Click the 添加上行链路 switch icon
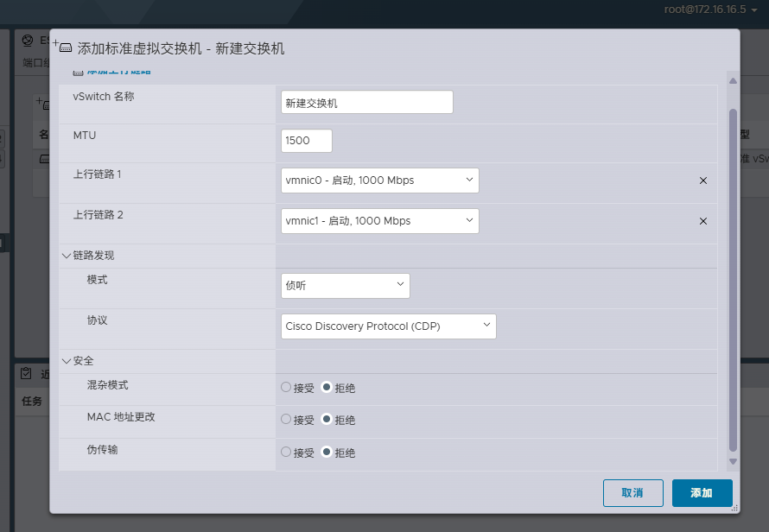 click(x=77, y=72)
